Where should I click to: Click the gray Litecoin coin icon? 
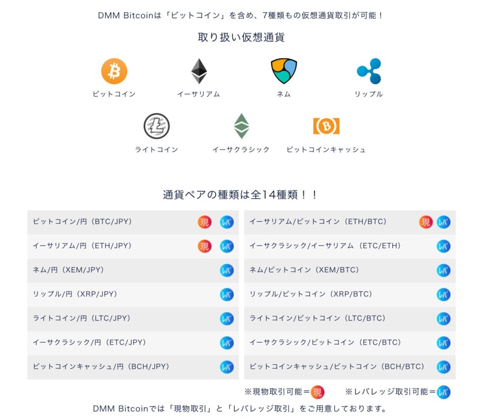tap(157, 126)
